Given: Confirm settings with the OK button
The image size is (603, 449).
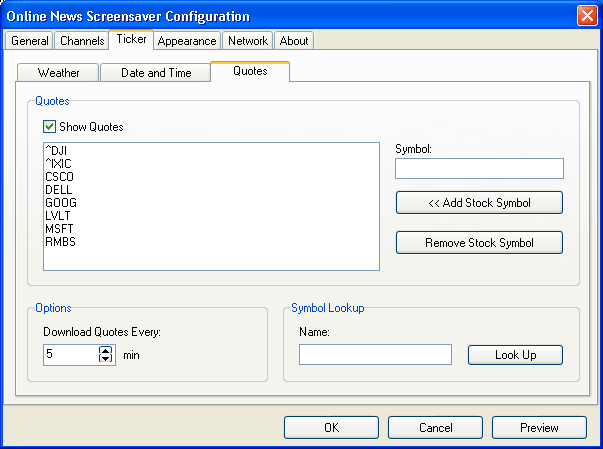Looking at the screenshot, I should pyautogui.click(x=331, y=428).
